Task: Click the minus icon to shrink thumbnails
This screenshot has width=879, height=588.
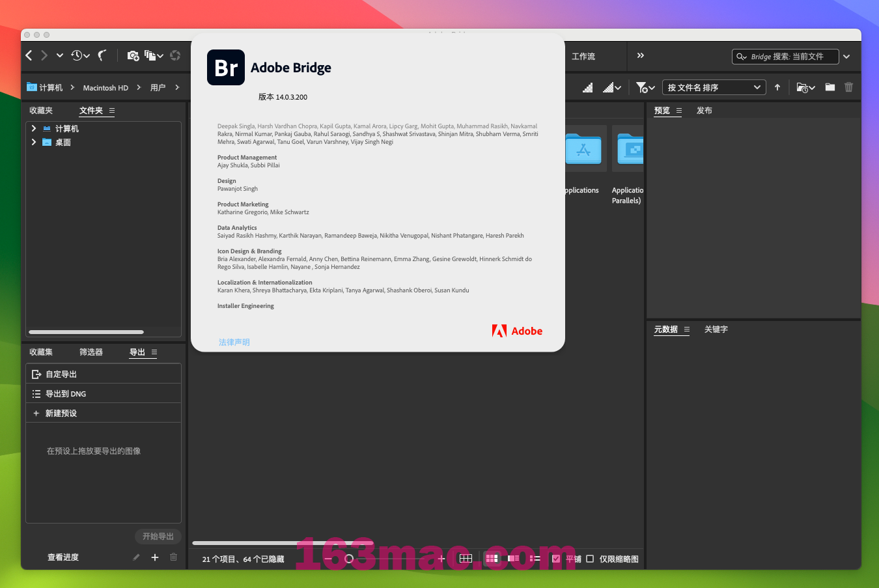Action: [x=328, y=558]
